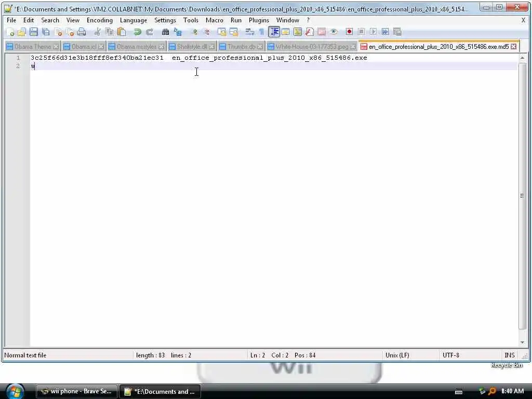Close the en_office md5 tab
Screen dimensions: 532x399
click(514, 46)
